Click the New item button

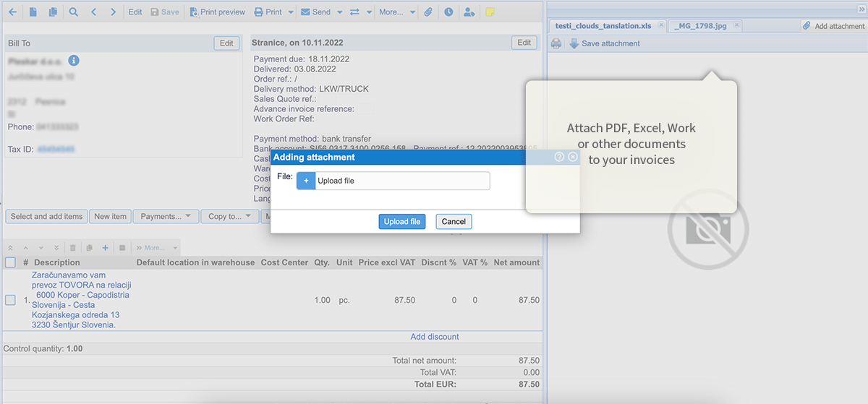(111, 216)
